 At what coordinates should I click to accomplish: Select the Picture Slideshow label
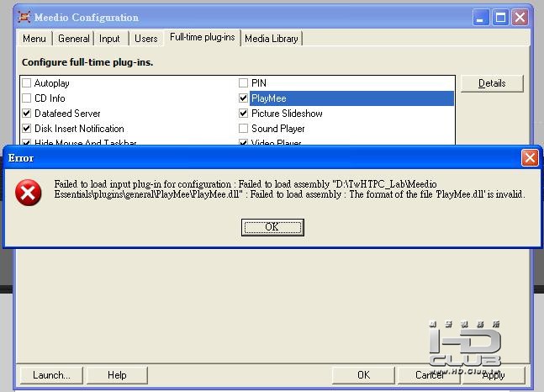click(287, 114)
